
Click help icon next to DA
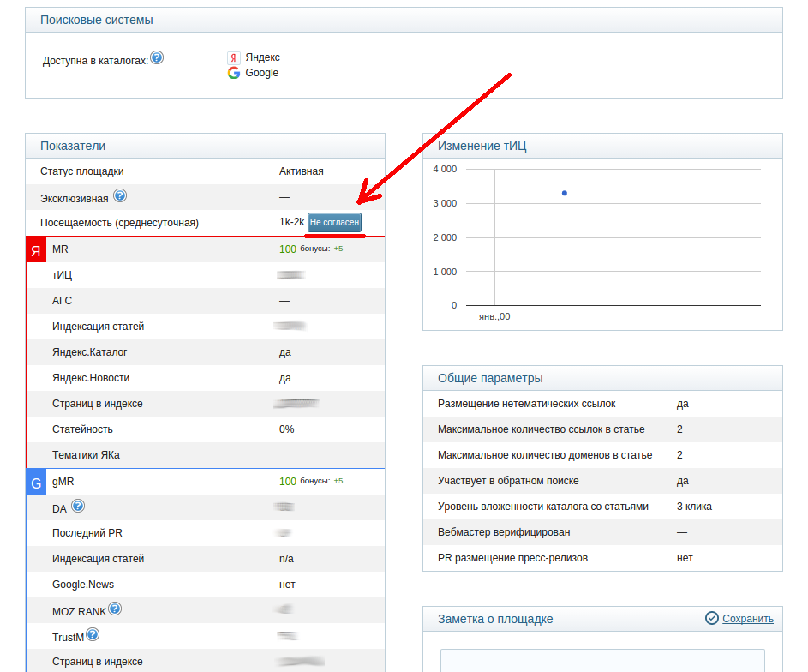point(78,506)
